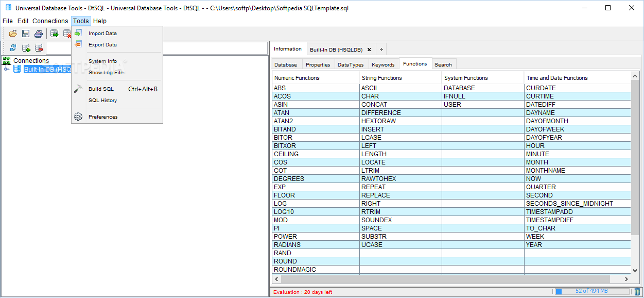Click the Built-In DB database icon in tree
Viewport: 644px width, 298px height.
pos(17,69)
